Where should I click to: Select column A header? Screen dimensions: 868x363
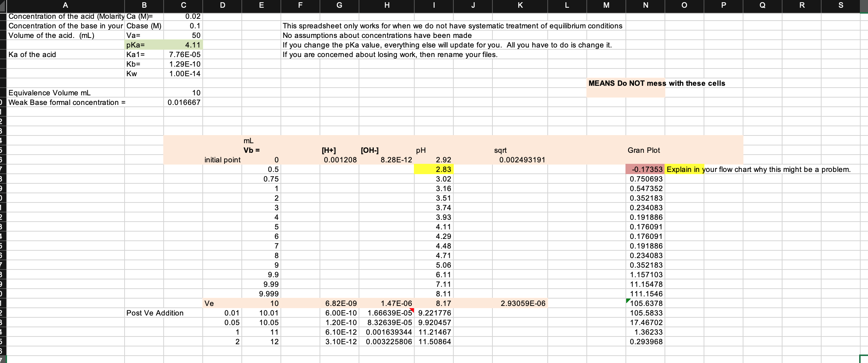[x=66, y=5]
